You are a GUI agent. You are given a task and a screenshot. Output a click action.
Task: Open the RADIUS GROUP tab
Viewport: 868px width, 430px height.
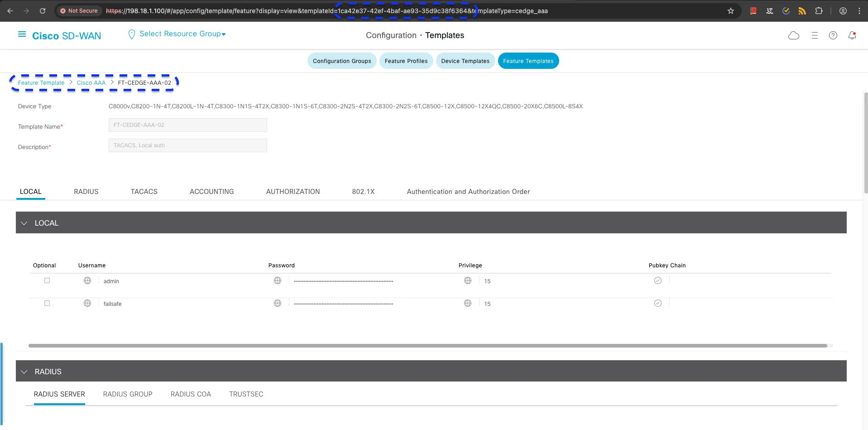coord(127,394)
